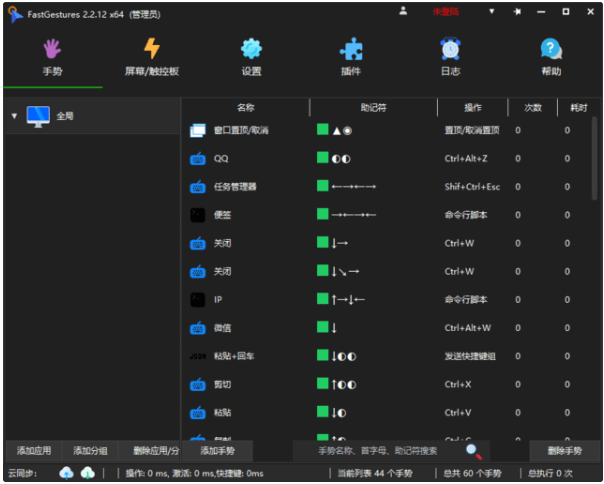Select the 窗口置顶/取消 gesture name
This screenshot has width=604, height=484.
tap(241, 130)
